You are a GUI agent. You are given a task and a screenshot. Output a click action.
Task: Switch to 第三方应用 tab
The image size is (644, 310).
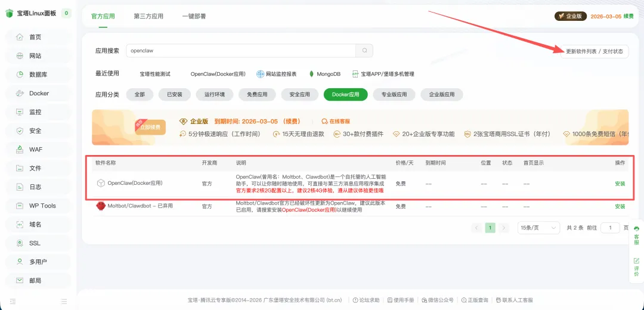tap(148, 17)
